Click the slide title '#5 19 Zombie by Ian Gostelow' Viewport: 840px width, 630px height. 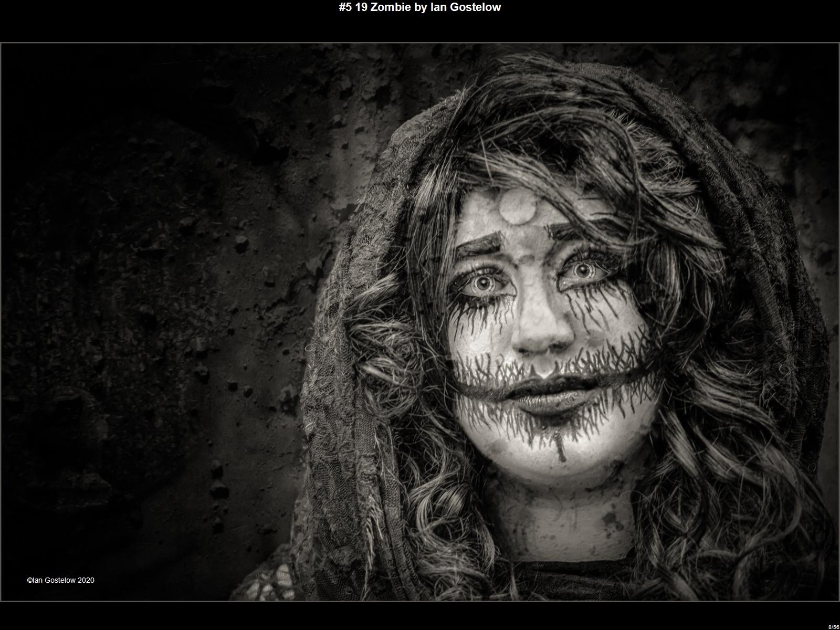tap(419, 7)
